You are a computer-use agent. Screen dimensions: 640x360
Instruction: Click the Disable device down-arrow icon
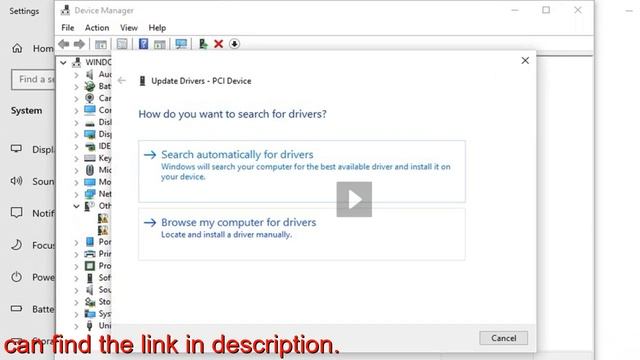[x=234, y=44]
